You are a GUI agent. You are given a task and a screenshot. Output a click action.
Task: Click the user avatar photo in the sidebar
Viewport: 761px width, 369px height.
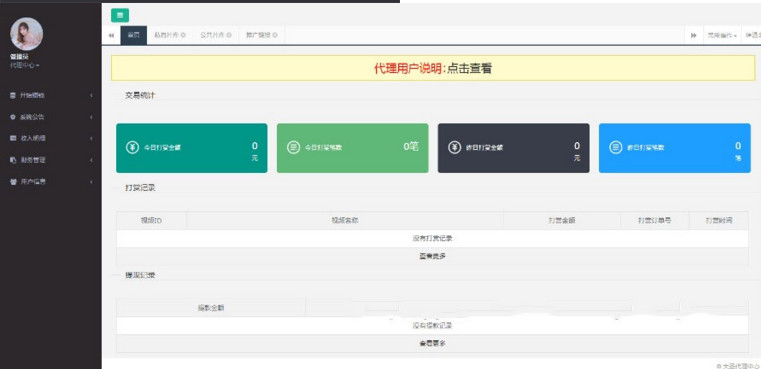click(27, 34)
